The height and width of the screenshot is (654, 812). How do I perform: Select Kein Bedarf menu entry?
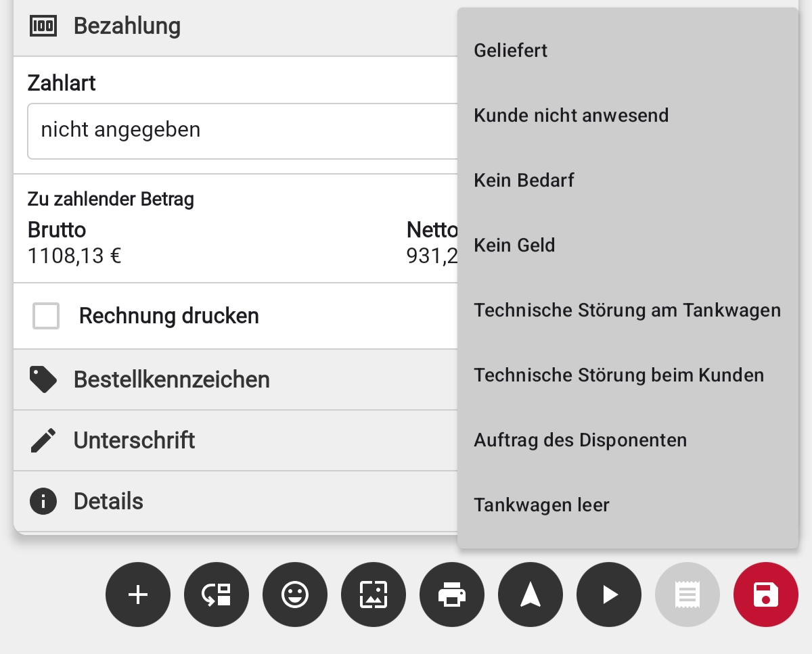coord(524,181)
